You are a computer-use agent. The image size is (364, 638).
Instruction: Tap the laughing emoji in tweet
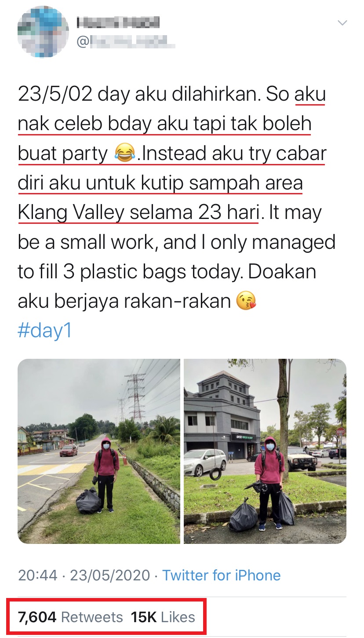point(124,154)
